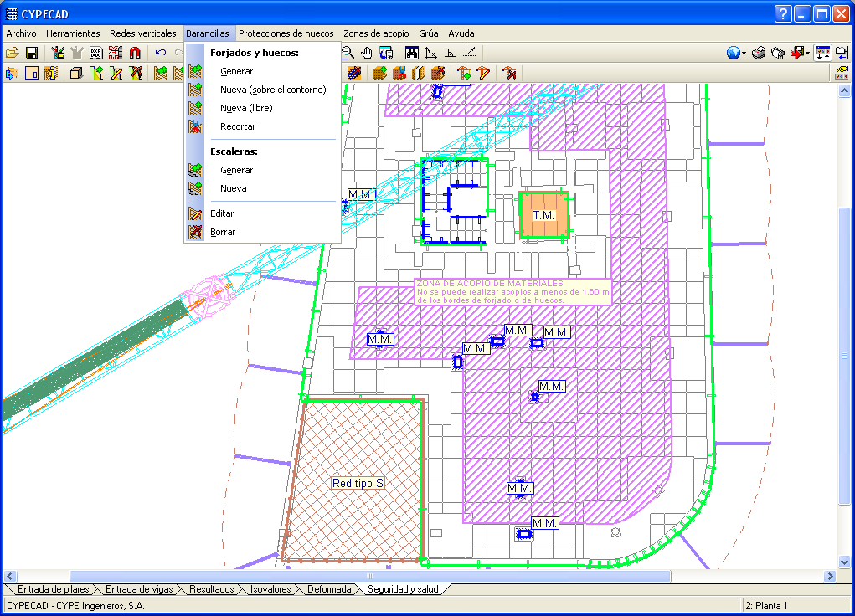
Task: Click the vertical scrollbar down arrow
Action: pyautogui.click(x=844, y=562)
